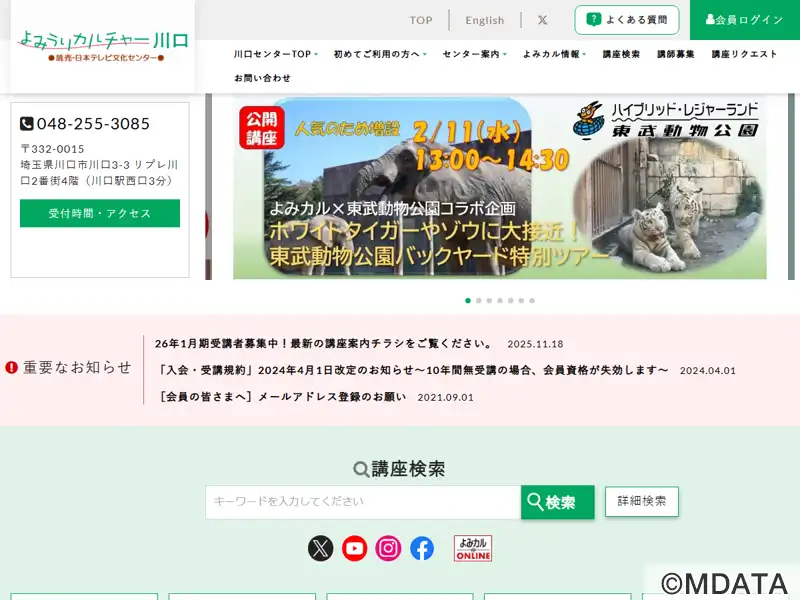The width and height of the screenshot is (800, 600).
Task: Click the red exclamation icon by 重要なお知らせ
Action: pos(11,367)
